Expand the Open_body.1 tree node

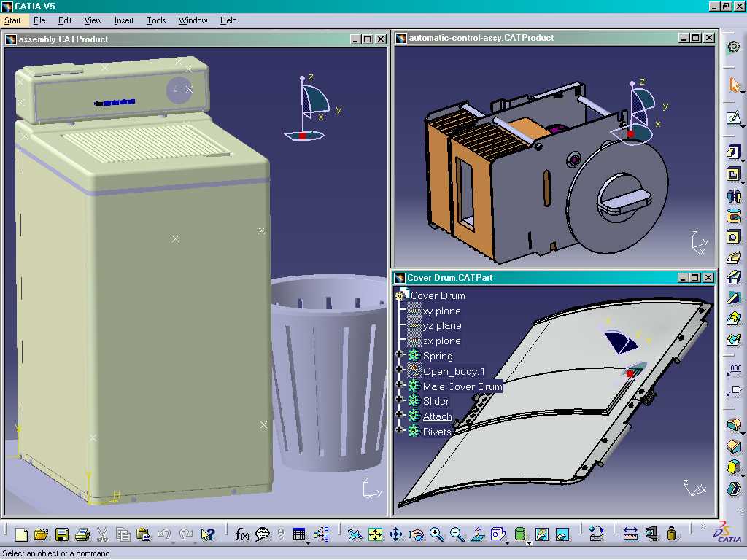pos(399,369)
